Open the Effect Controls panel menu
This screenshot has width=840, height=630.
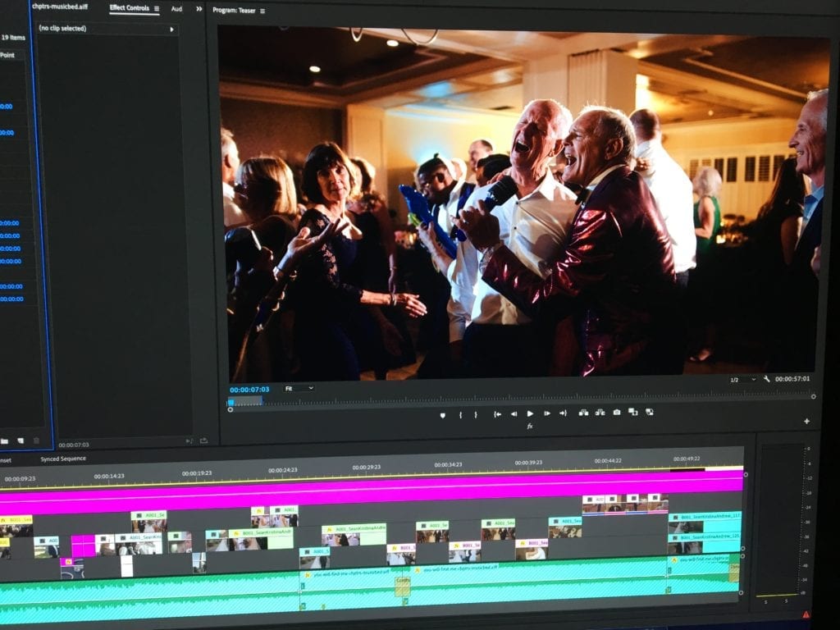click(157, 8)
